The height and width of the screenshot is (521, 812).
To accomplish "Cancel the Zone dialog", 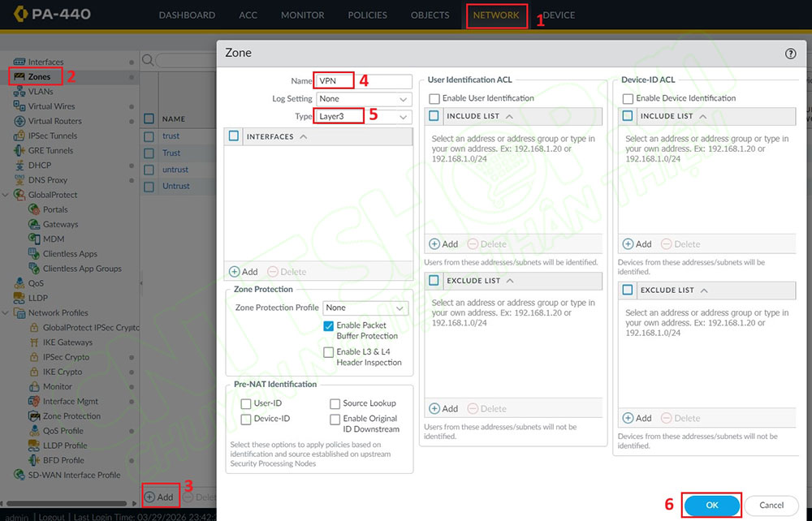I will pos(771,506).
